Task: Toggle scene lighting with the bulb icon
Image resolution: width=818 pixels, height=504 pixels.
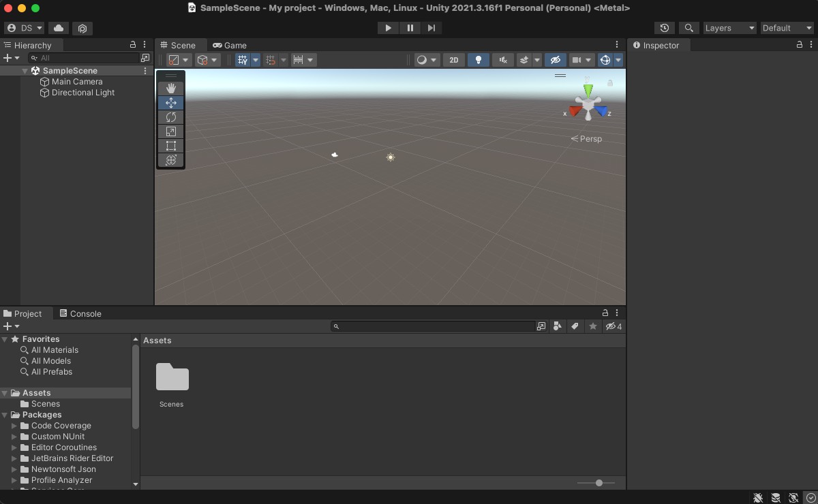Action: pos(478,60)
